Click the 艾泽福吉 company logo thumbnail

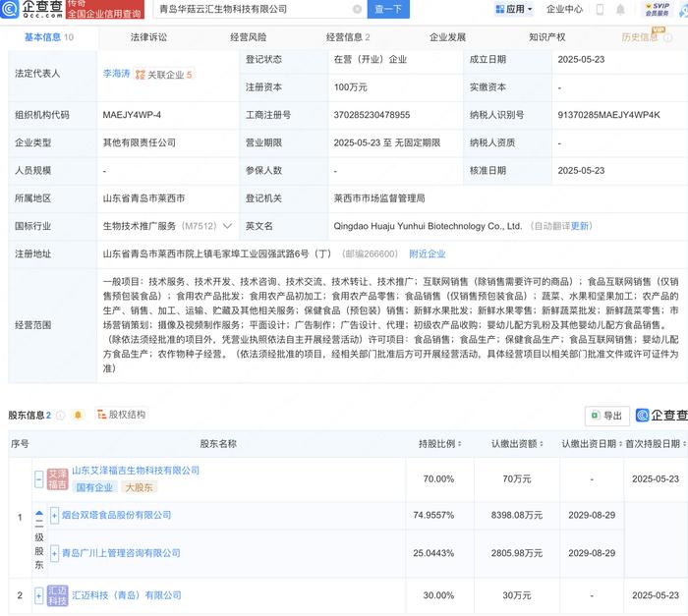[x=57, y=479]
